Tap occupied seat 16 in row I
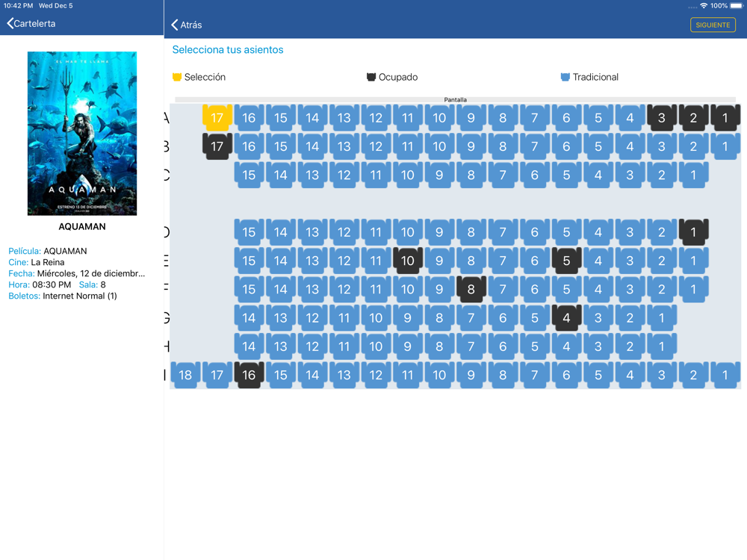Viewport: 747px width, 560px height. (249, 375)
